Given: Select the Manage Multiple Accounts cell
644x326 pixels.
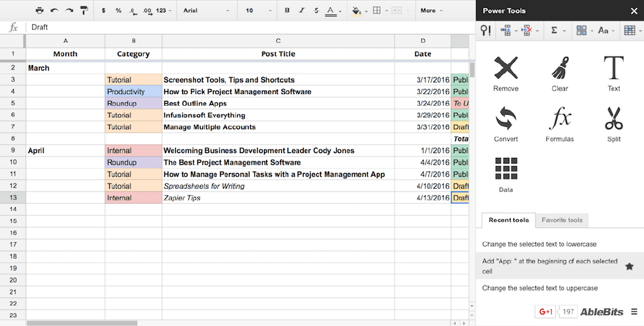Looking at the screenshot, I should tap(278, 127).
